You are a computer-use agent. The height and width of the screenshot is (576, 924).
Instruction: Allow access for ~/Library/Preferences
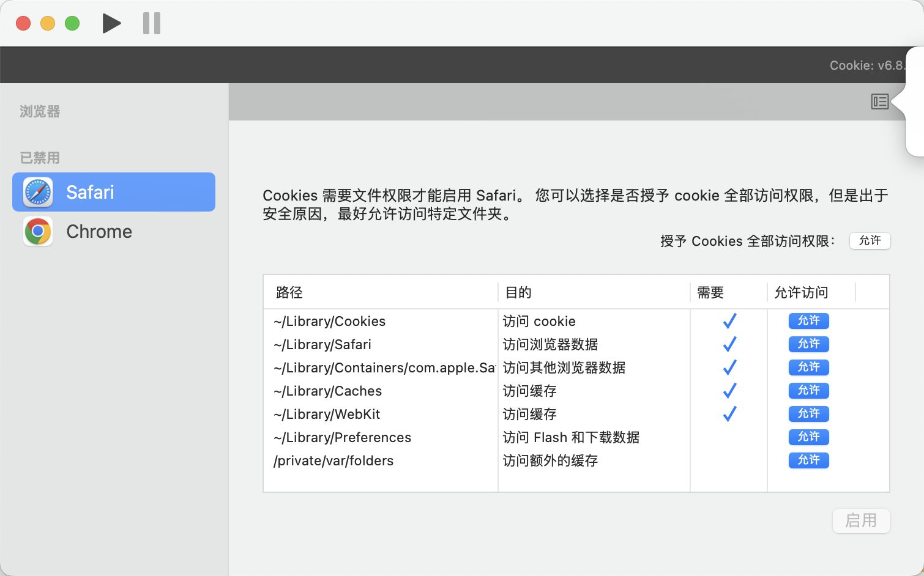click(808, 437)
